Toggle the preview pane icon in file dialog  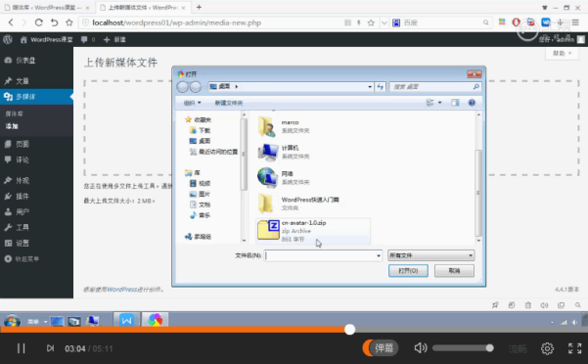[x=455, y=103]
